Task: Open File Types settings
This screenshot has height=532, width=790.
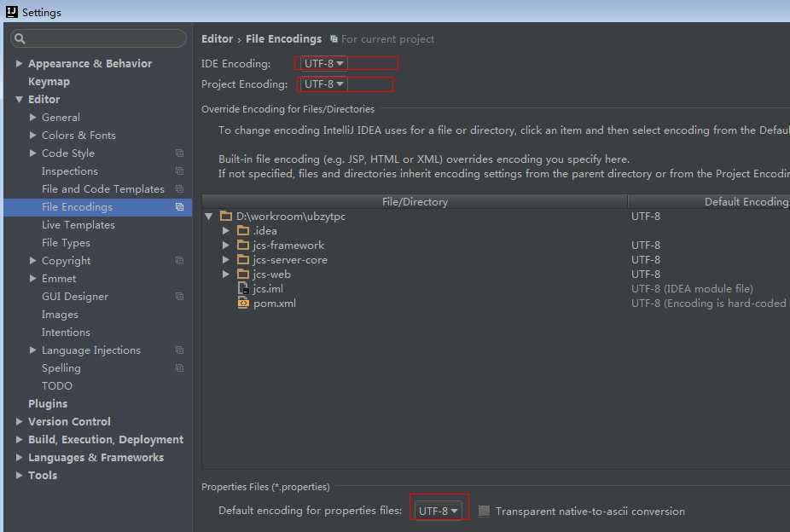Action: click(66, 243)
